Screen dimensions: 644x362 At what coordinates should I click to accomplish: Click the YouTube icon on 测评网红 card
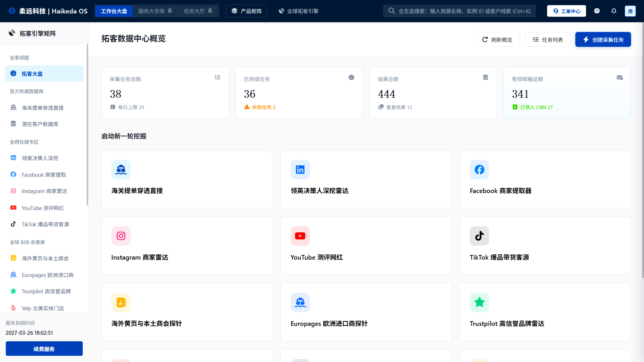300,236
